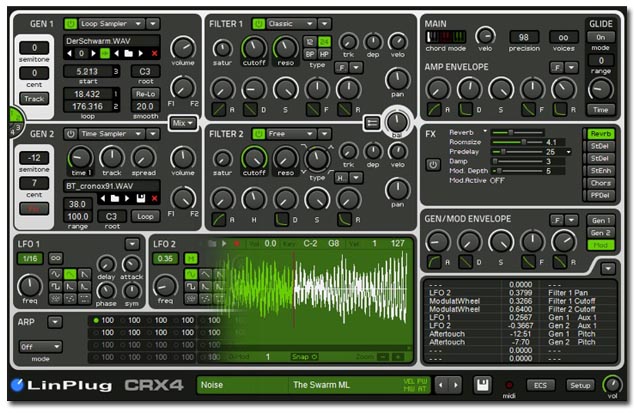Select LFO 2 sine waveform
The image size is (634, 413).
coord(191,274)
